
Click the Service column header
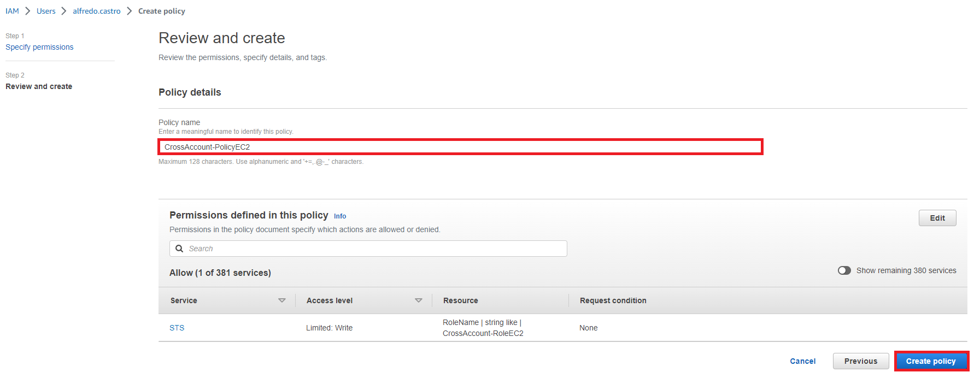[184, 300]
